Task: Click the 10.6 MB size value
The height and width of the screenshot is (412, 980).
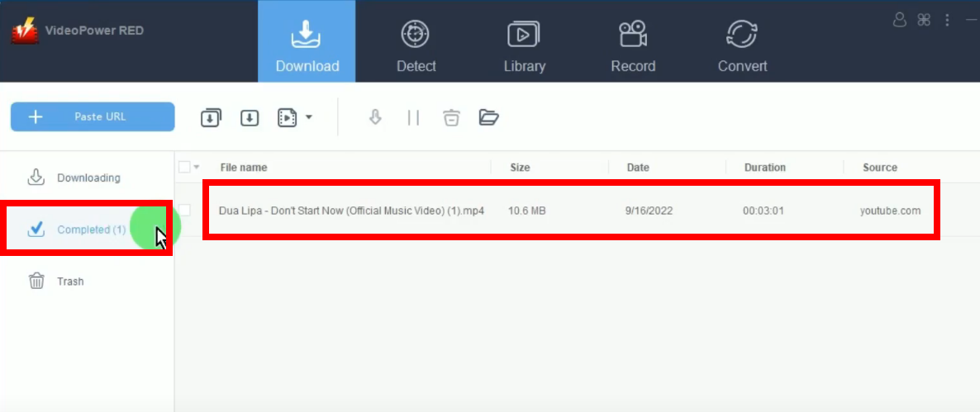Action: tap(527, 211)
